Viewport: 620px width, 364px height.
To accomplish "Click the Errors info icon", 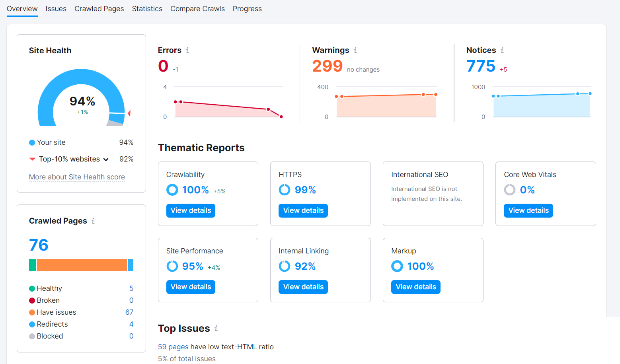I will pos(187,50).
